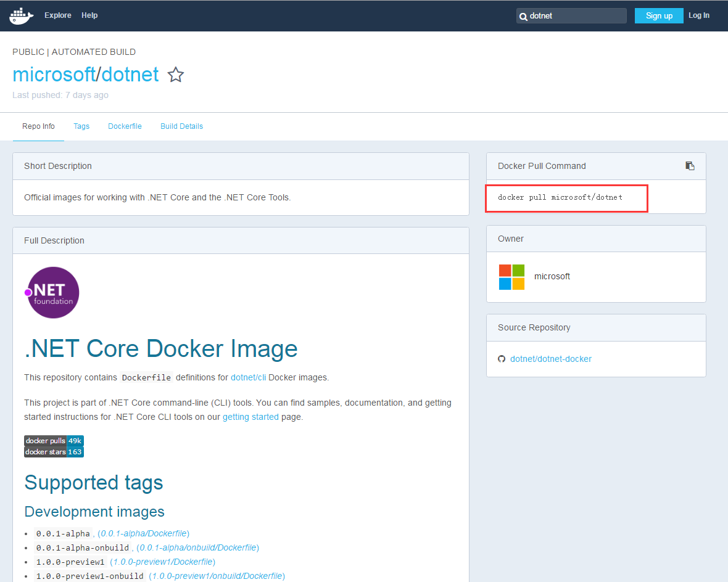Switch to the Build Details tab
Image resolution: width=728 pixels, height=582 pixels.
[181, 126]
